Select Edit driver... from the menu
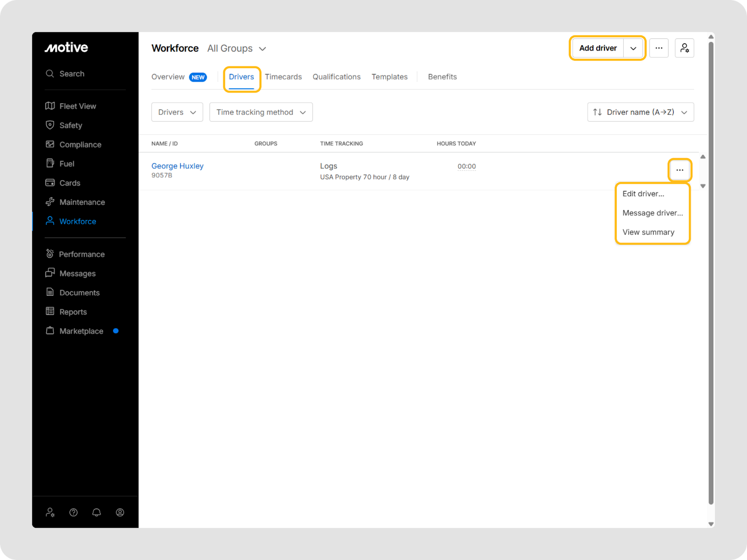This screenshot has width=747, height=560. pos(643,194)
